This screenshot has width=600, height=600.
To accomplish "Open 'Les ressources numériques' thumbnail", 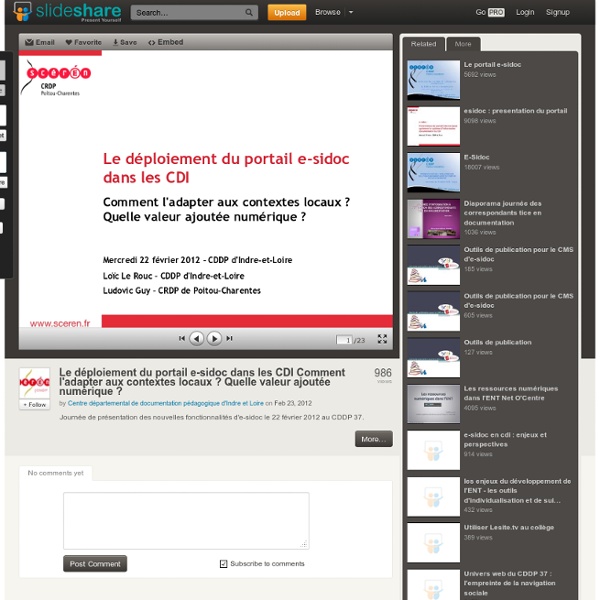I will [434, 404].
